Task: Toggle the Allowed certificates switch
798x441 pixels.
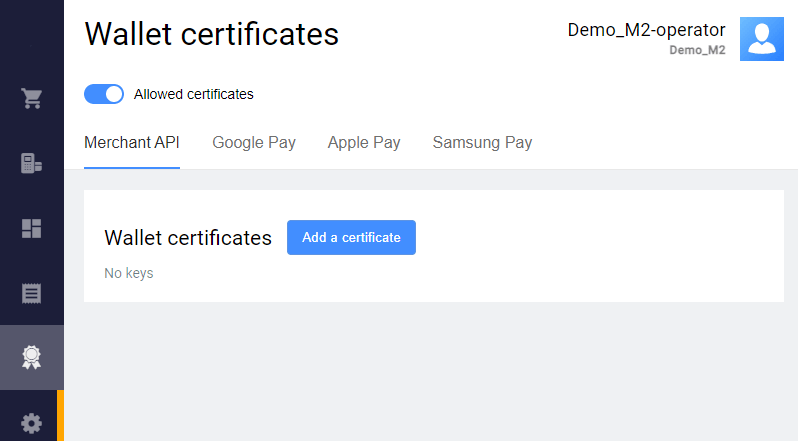Action: [x=104, y=94]
